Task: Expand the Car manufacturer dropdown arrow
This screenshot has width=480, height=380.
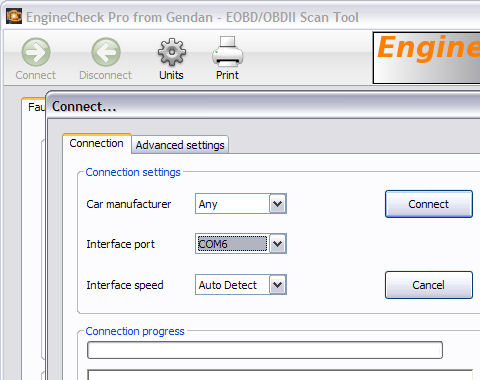Action: (277, 204)
